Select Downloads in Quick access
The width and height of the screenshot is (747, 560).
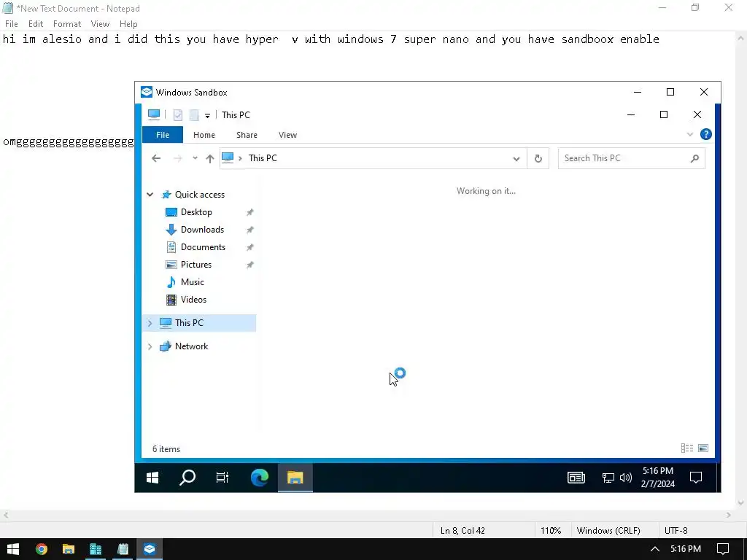point(202,230)
